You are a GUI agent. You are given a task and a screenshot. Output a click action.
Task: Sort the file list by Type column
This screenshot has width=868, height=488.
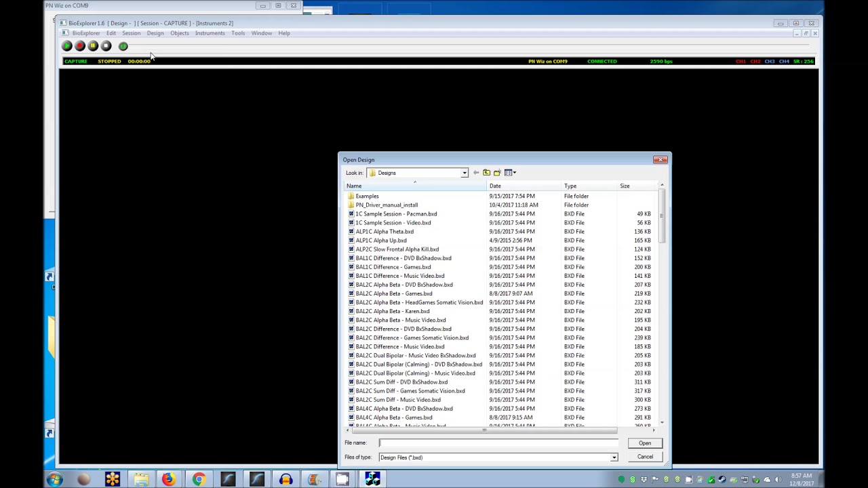[x=589, y=186]
